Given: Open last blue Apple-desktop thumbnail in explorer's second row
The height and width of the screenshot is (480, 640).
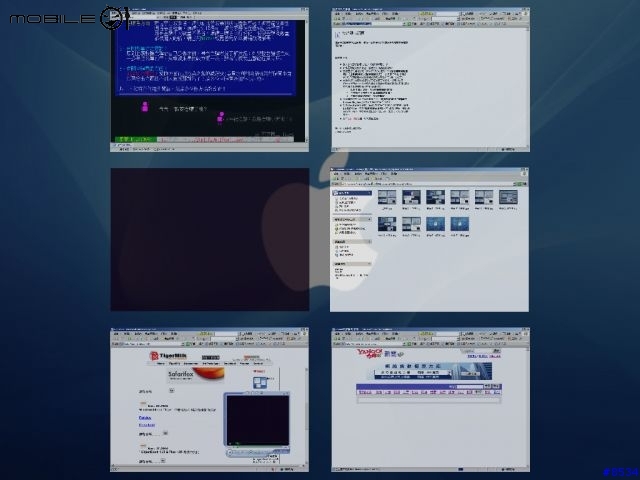Looking at the screenshot, I should (460, 224).
